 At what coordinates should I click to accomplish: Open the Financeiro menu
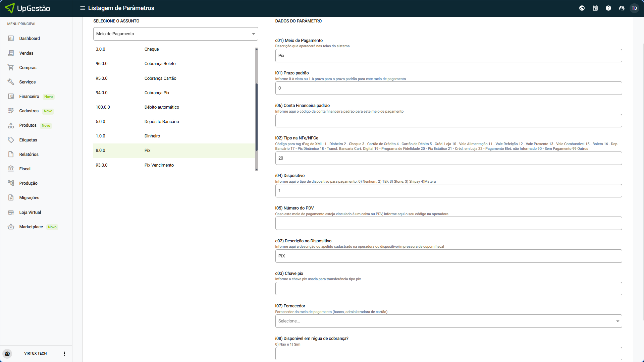click(29, 97)
